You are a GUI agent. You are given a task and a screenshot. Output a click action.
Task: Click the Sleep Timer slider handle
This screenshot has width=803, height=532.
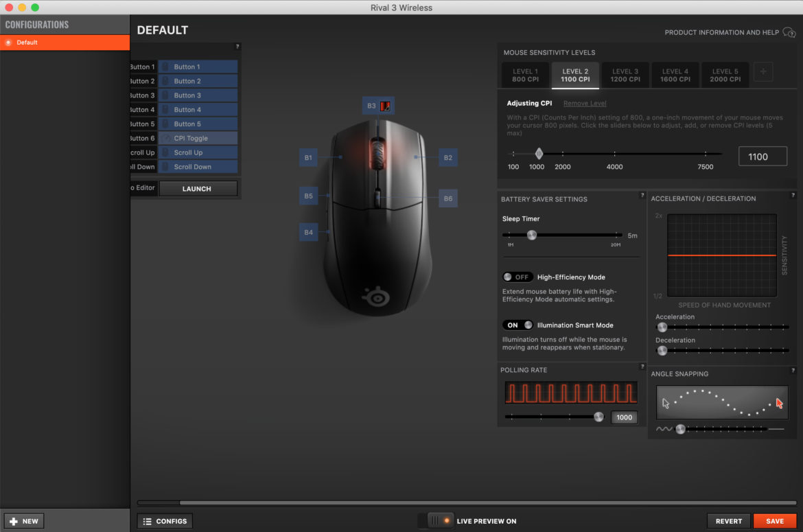[x=532, y=235]
